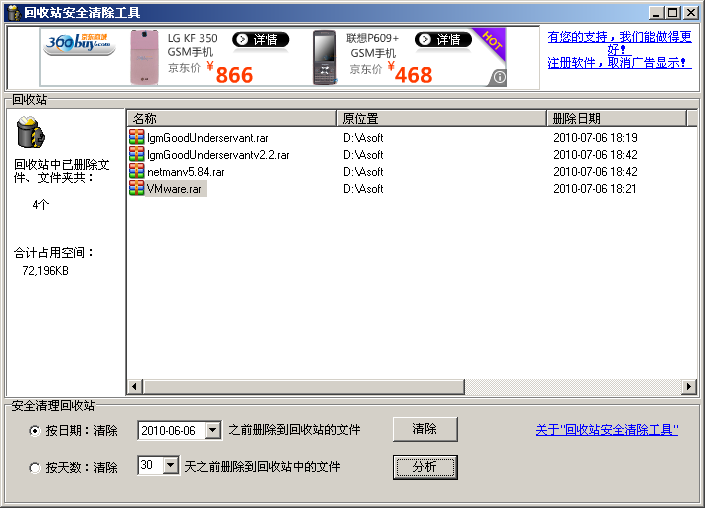Sort list by the 名称 column header
This screenshot has height=508, width=705.
(230, 118)
